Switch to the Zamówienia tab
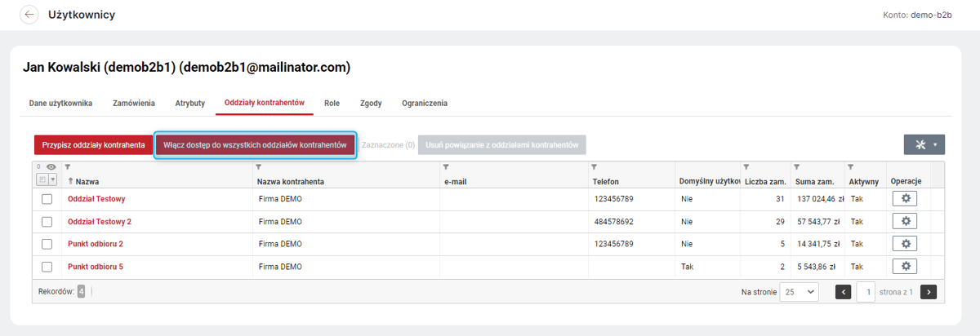The image size is (980, 336). pos(134,104)
